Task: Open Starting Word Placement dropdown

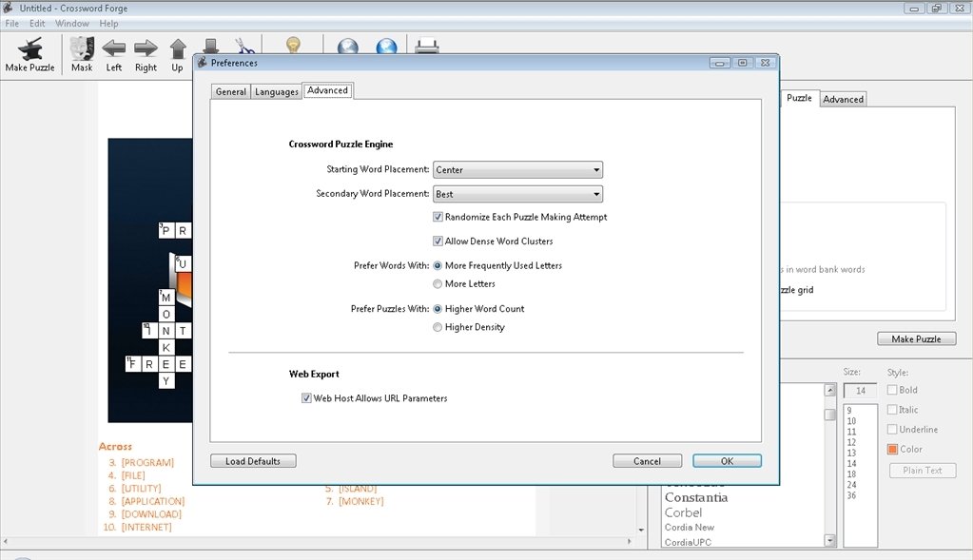Action: pyautogui.click(x=517, y=170)
